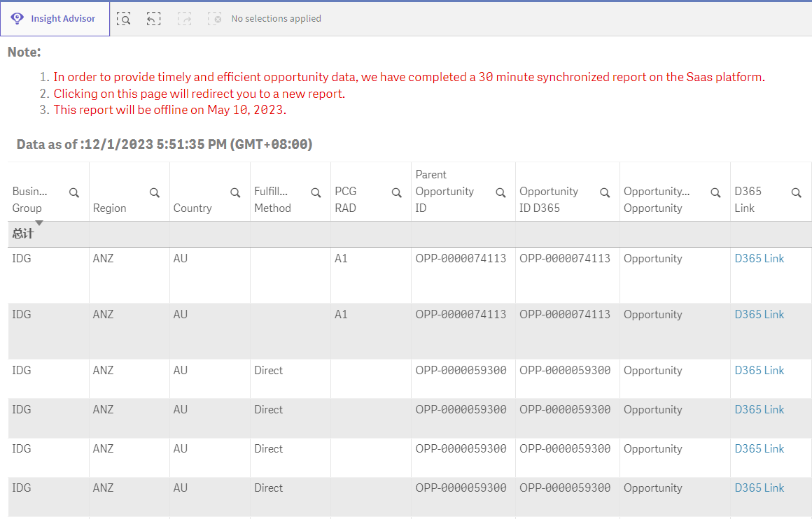
Task: Select A1 value in first row
Action: tap(341, 259)
